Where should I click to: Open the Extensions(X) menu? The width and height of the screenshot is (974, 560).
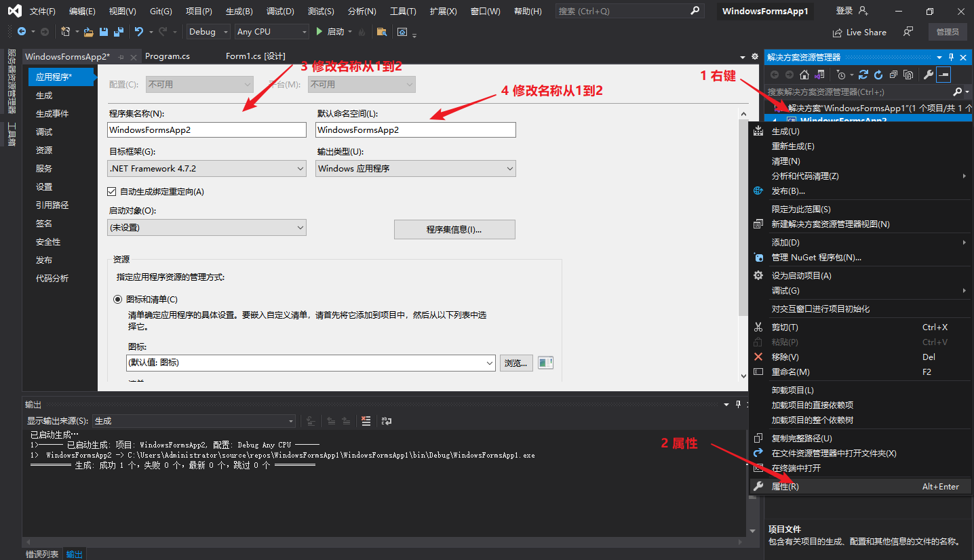(x=443, y=12)
